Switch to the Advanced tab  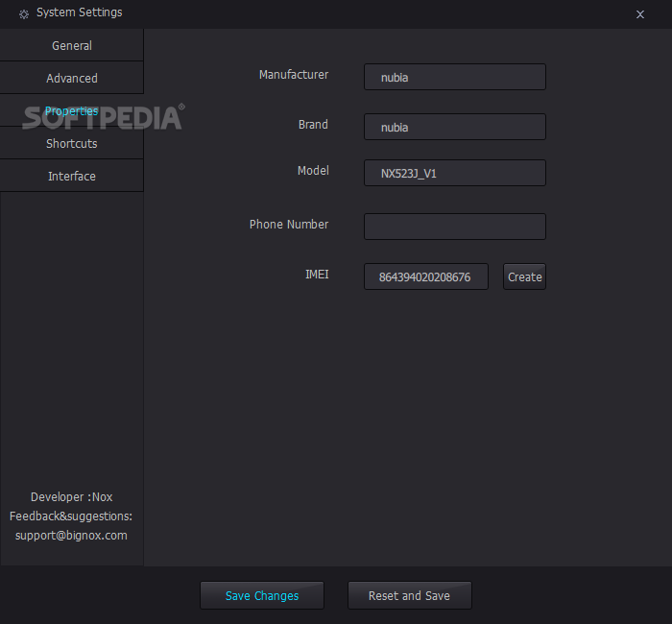(x=72, y=78)
